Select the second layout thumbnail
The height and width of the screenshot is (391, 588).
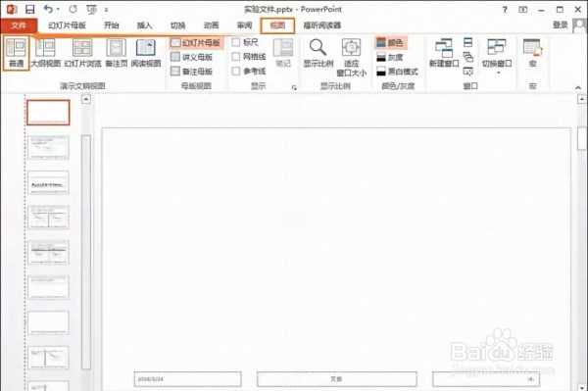coord(48,148)
